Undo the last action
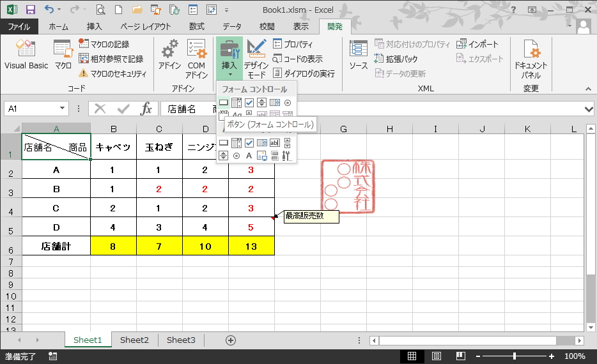The width and height of the screenshot is (597, 364). coord(49,10)
